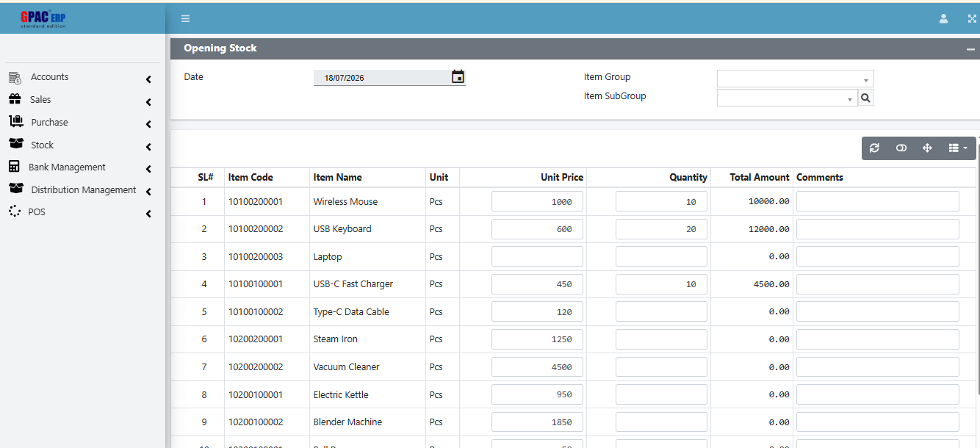Expand Distribution Management chevron arrow
Screen dimensions: 980x448
coord(148,192)
